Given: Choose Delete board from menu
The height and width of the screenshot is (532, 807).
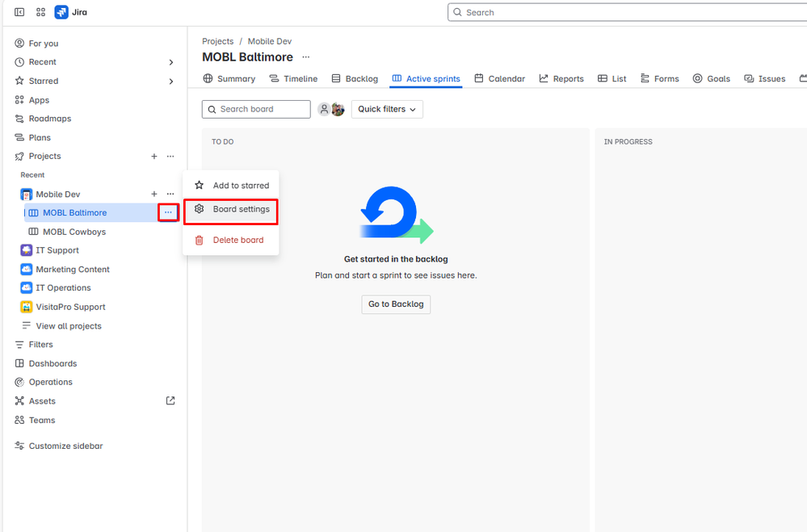Looking at the screenshot, I should click(x=231, y=240).
